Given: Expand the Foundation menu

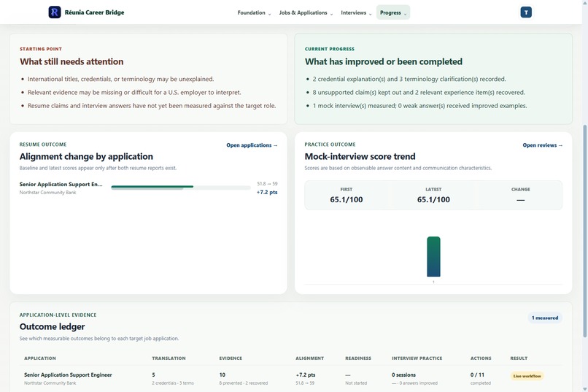Looking at the screenshot, I should click(x=254, y=12).
